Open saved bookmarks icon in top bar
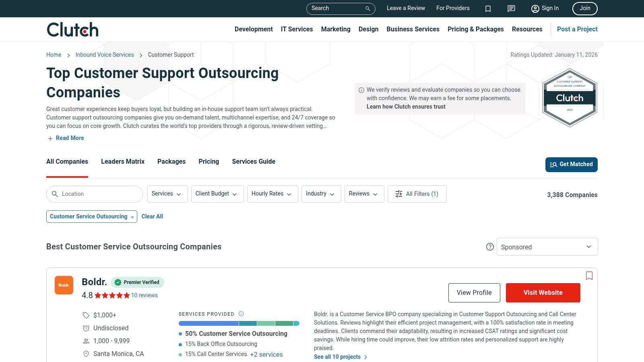 click(488, 8)
